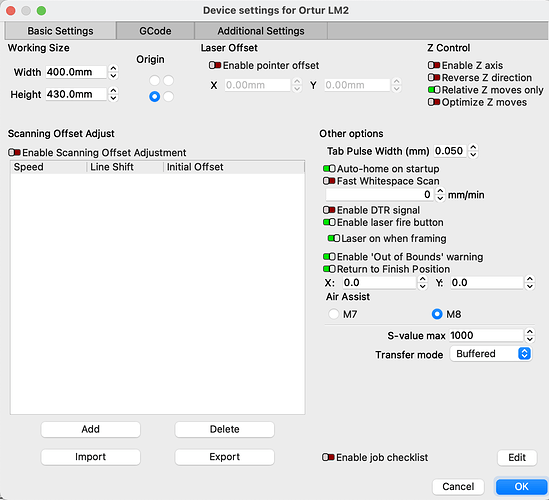Click the Width stepper arrows
The image size is (549, 500).
tap(113, 72)
